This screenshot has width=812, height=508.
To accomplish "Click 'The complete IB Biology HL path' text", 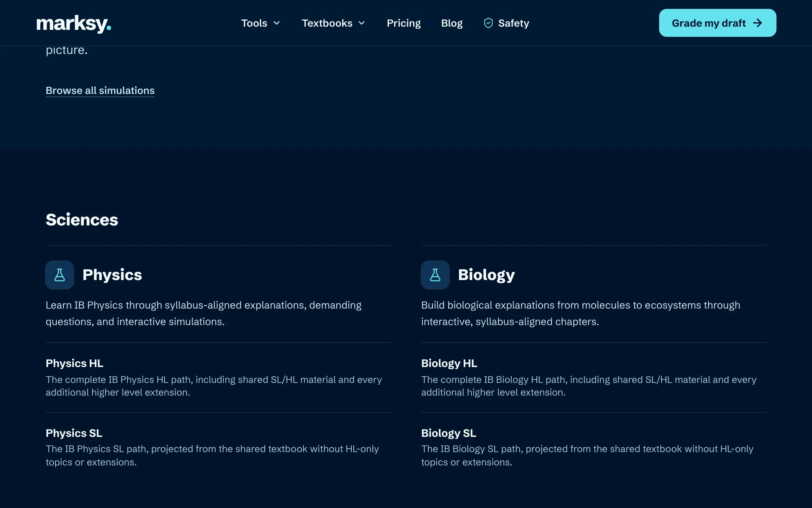I will tap(588, 386).
